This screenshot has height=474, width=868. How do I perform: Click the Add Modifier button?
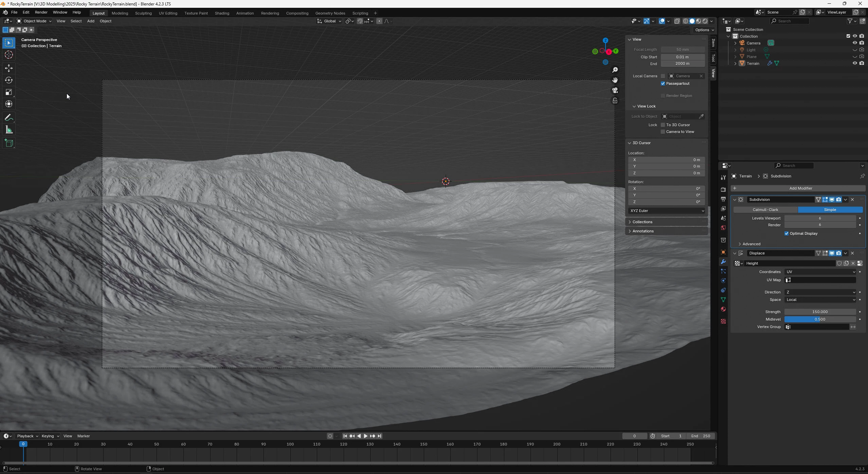click(800, 188)
